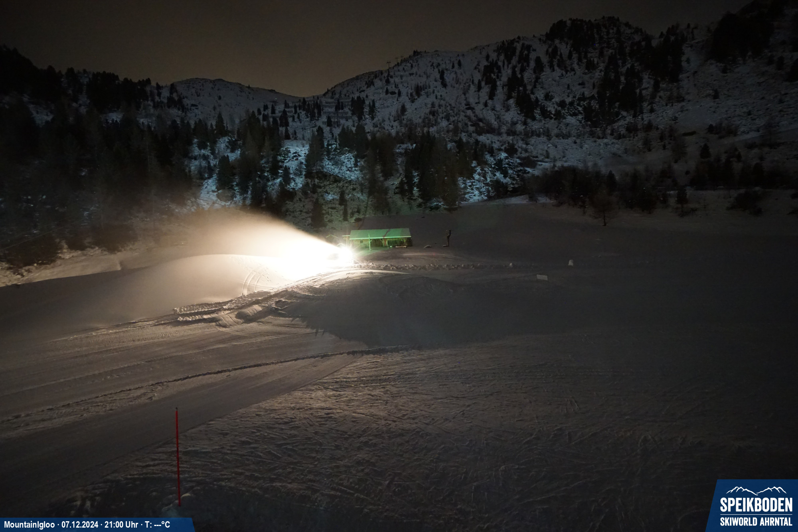Click the green post in front of hut
Screen dimensions: 798x532
(369, 243)
